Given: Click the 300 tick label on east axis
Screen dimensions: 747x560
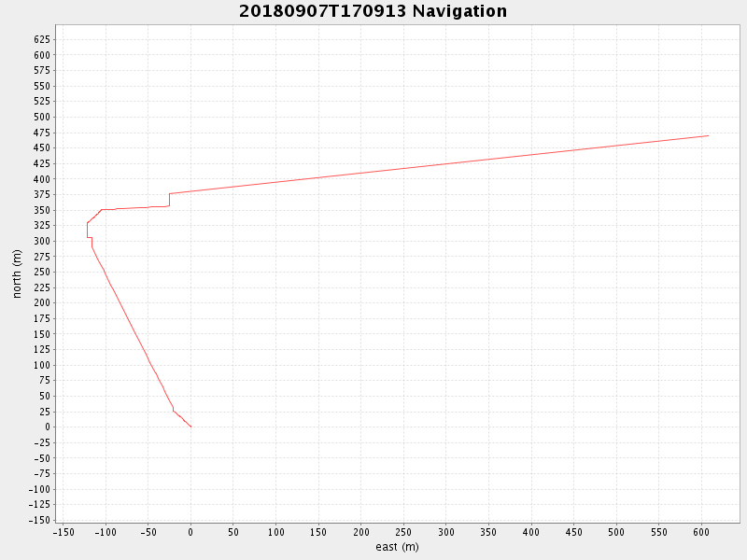Looking at the screenshot, I should 446,532.
